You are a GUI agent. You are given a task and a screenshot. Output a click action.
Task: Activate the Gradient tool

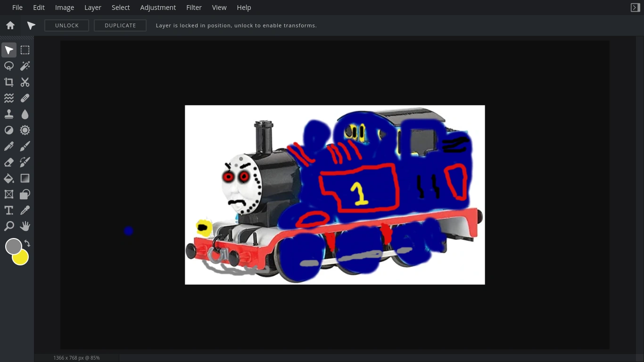(x=25, y=178)
